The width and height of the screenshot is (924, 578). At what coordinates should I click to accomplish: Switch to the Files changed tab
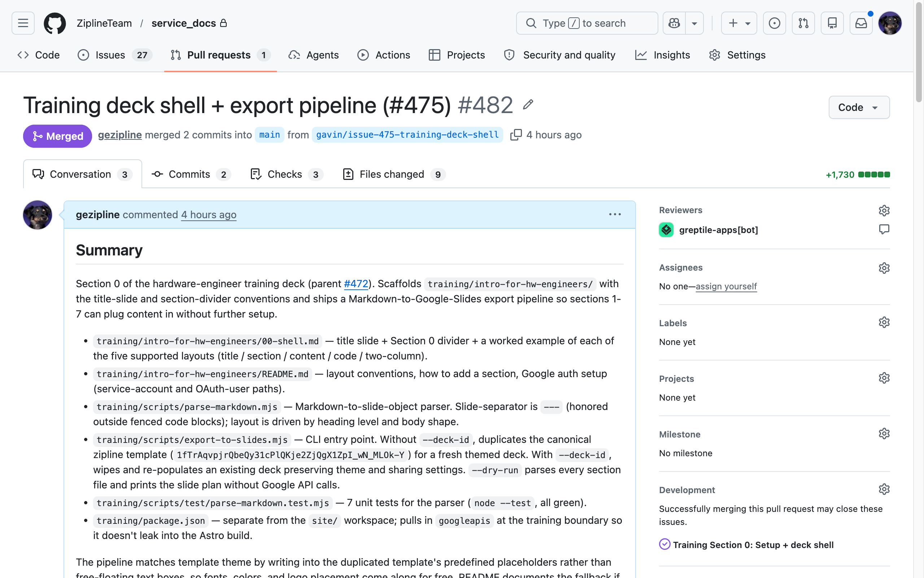pos(395,174)
